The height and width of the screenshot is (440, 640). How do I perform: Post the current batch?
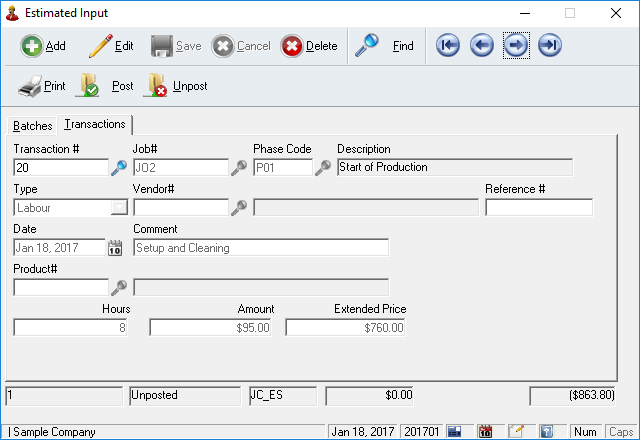click(x=105, y=87)
